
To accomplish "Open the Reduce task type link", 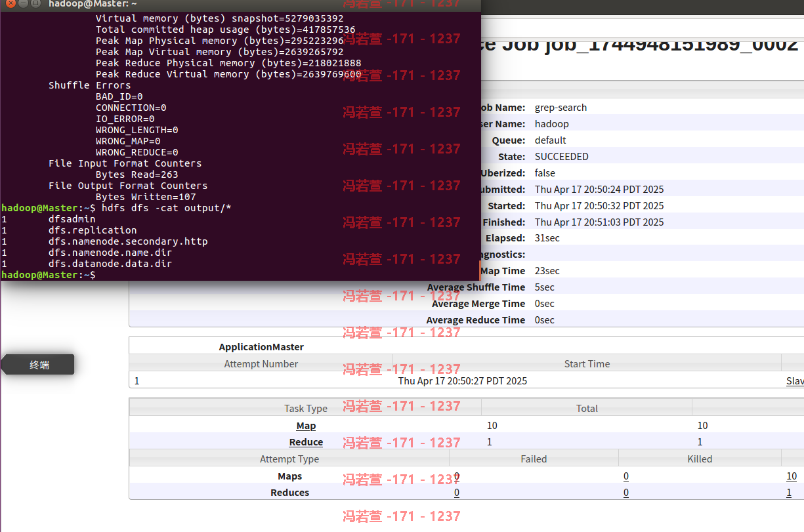I will [306, 442].
